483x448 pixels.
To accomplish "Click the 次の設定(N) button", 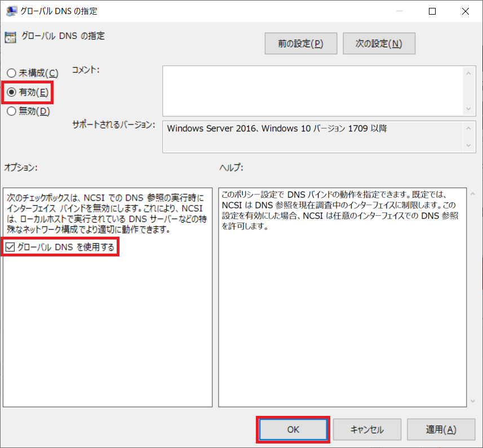I will coord(379,43).
